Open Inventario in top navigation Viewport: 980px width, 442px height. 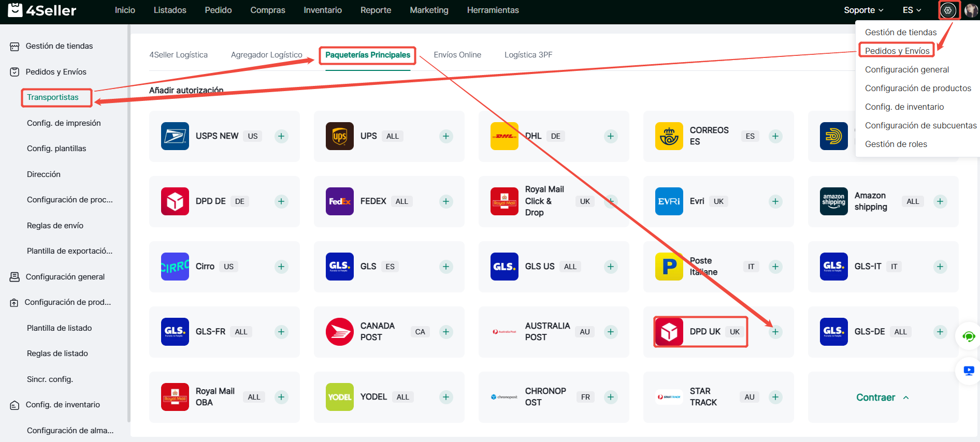pos(323,10)
